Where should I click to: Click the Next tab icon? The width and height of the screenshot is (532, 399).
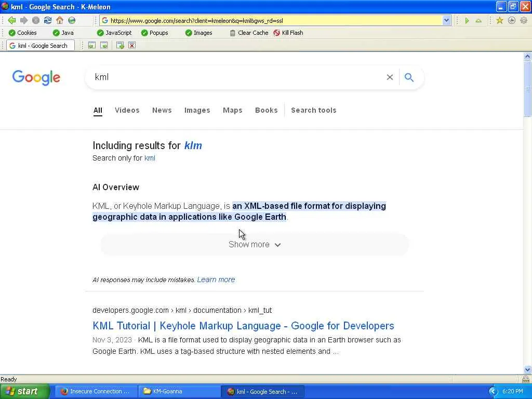(x=104, y=46)
